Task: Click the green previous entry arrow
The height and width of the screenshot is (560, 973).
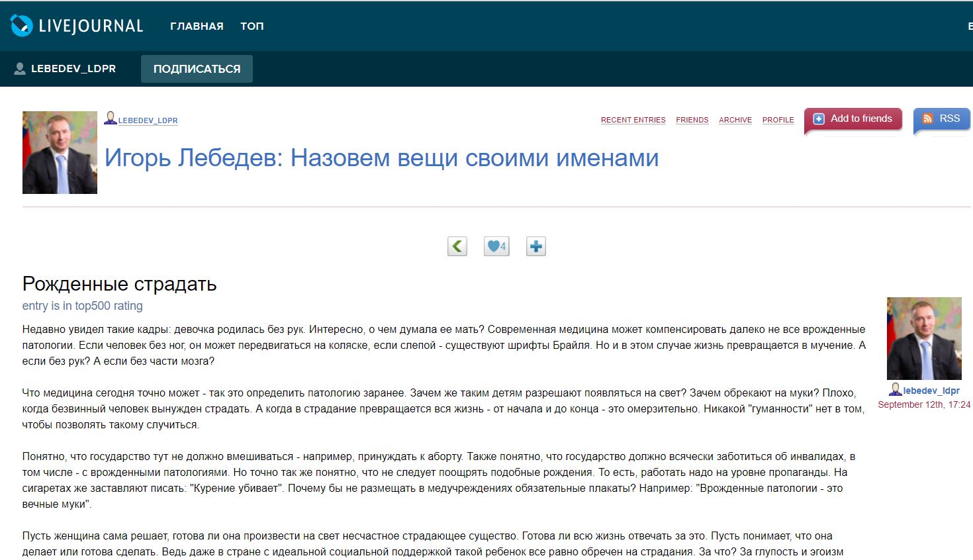Action: (x=457, y=246)
